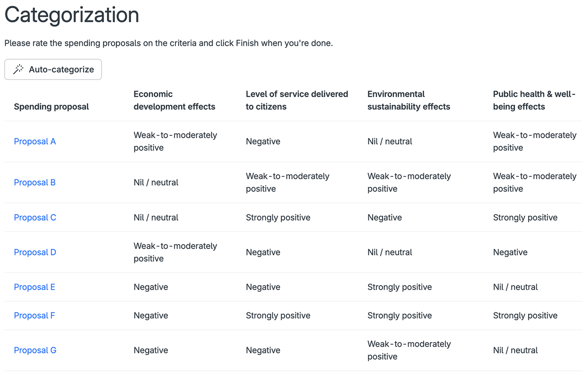Open Proposal D details
588x373 pixels.
[35, 252]
